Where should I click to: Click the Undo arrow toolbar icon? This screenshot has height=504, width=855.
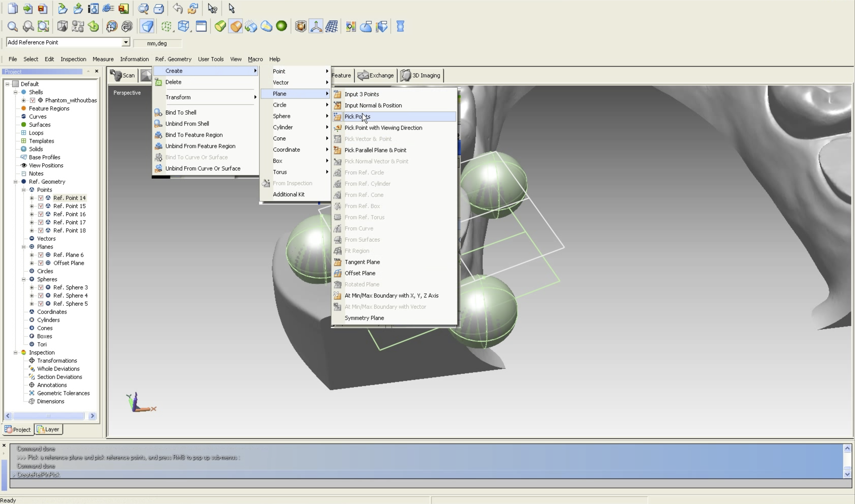(177, 8)
